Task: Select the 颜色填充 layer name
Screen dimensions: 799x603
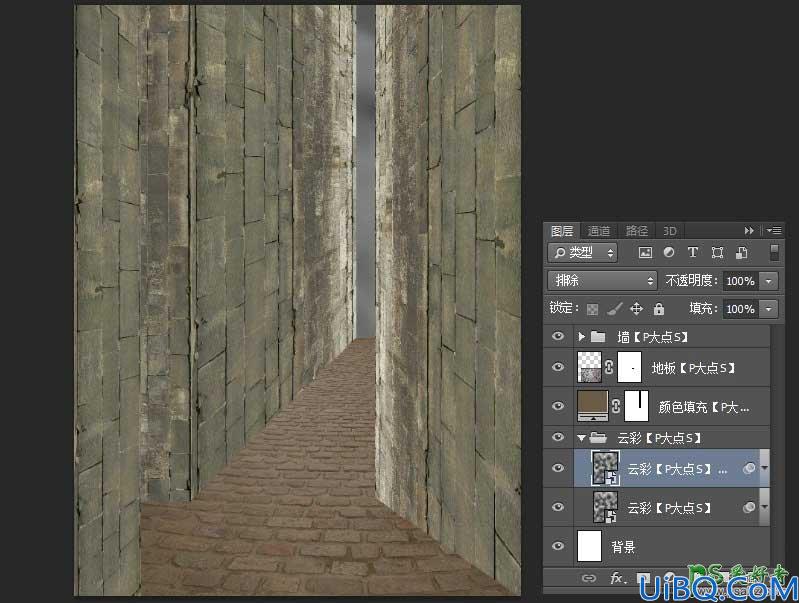Action: click(704, 407)
